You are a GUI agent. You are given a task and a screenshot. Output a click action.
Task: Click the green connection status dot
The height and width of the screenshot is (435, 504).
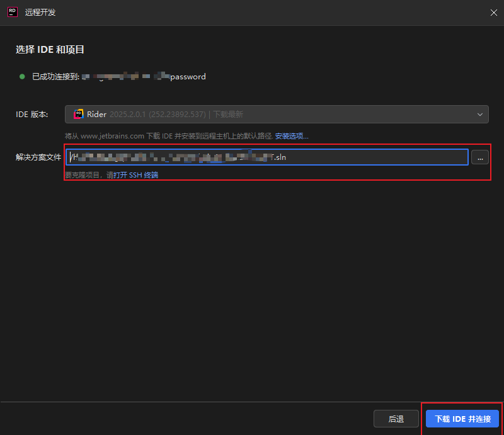(x=22, y=77)
